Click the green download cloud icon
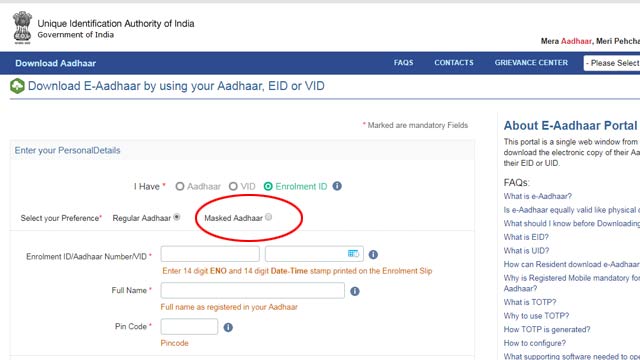Image resolution: width=640 pixels, height=360 pixels. pyautogui.click(x=17, y=86)
